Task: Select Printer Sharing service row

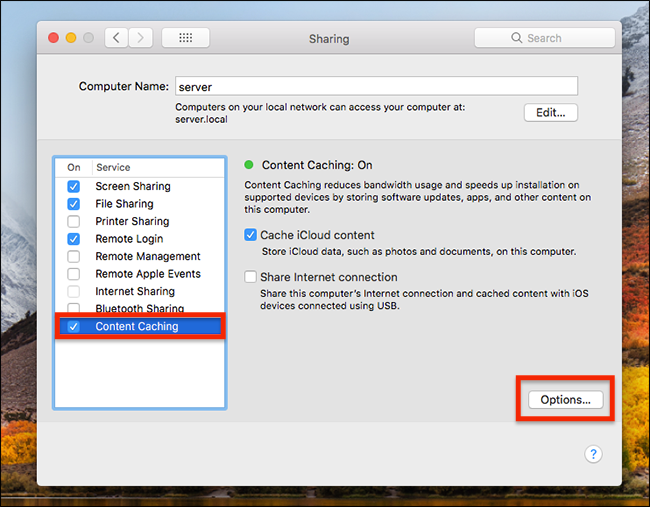Action: pos(140,221)
